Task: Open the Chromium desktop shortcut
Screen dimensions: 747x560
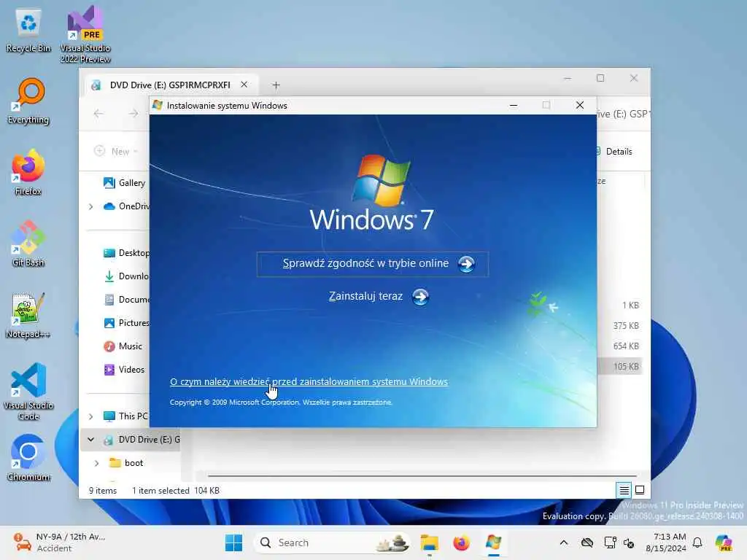Action: [28, 458]
